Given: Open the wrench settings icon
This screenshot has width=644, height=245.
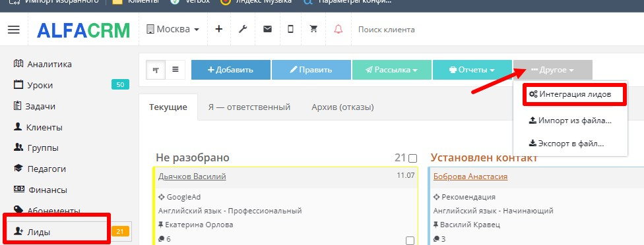Looking at the screenshot, I should [243, 29].
